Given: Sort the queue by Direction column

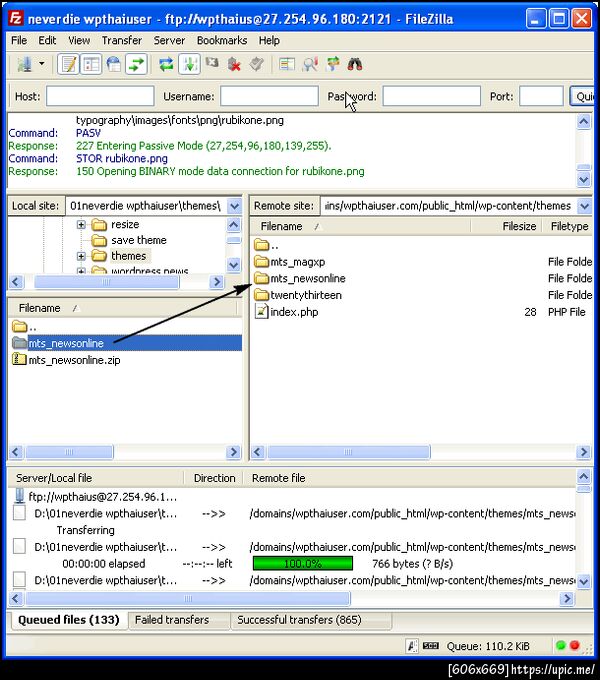Looking at the screenshot, I should pos(214,478).
